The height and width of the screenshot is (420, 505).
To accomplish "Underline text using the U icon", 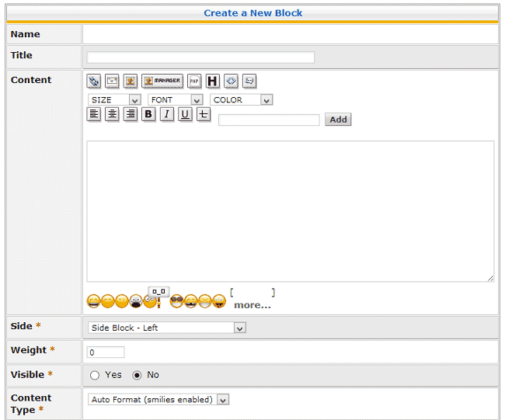I will click(x=185, y=115).
